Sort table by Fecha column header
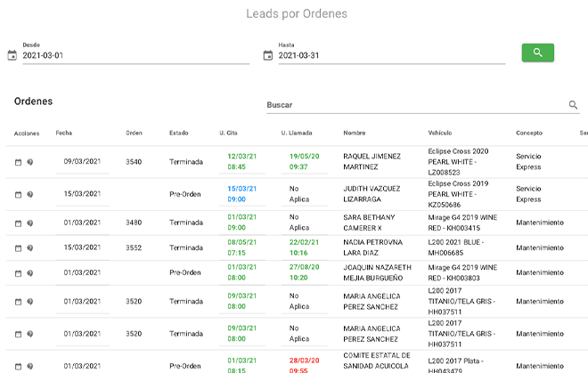Viewport: 588px width, 373px height. pyautogui.click(x=64, y=133)
